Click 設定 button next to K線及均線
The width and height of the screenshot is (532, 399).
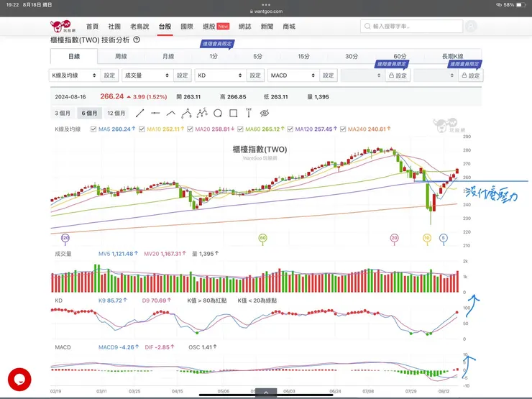point(109,75)
